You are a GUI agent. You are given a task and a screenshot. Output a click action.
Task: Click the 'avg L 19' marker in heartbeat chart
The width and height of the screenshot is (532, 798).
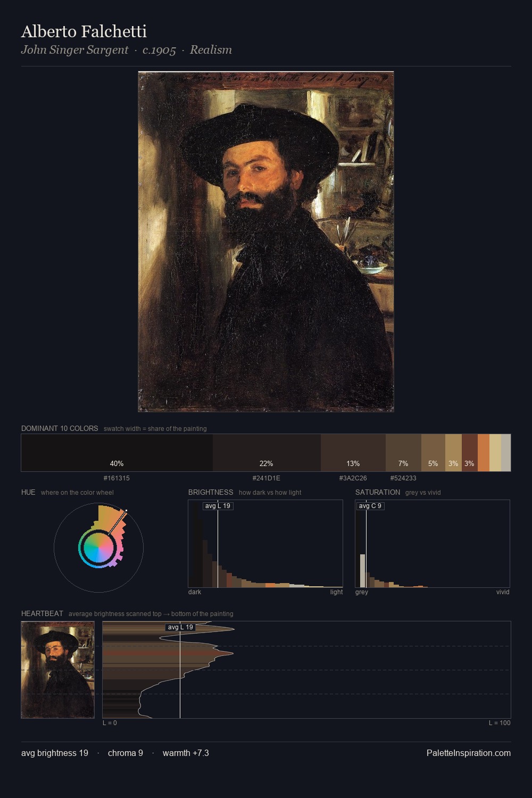180,627
